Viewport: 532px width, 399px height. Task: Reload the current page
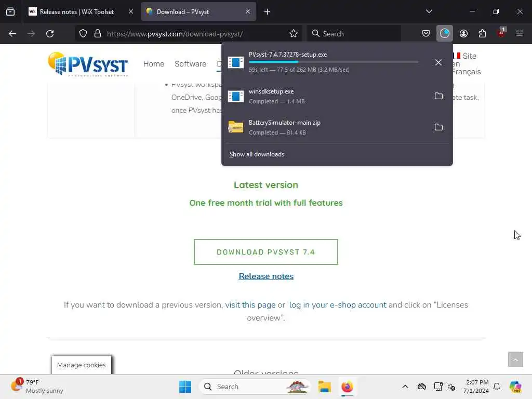[50, 34]
